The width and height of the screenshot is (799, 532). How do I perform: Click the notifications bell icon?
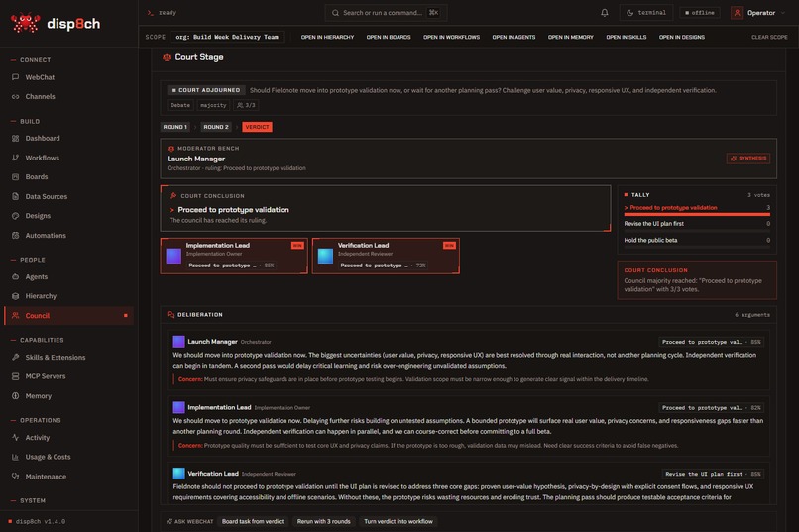pyautogui.click(x=605, y=13)
